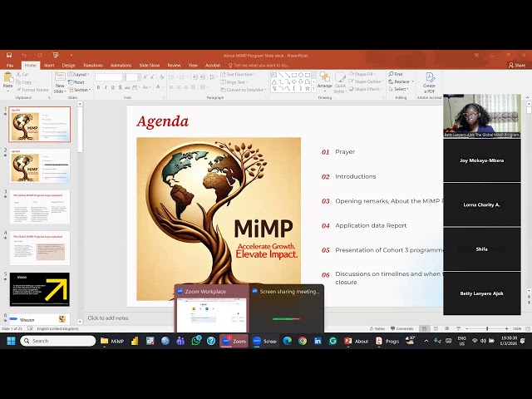Image resolution: width=532 pixels, height=399 pixels.
Task: Open the Arrange menu
Action: click(x=325, y=81)
